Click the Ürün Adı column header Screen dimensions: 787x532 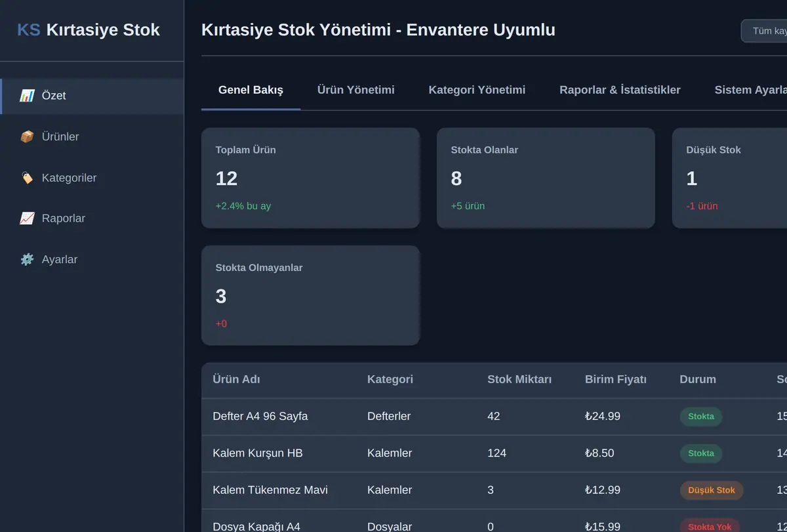click(x=237, y=379)
